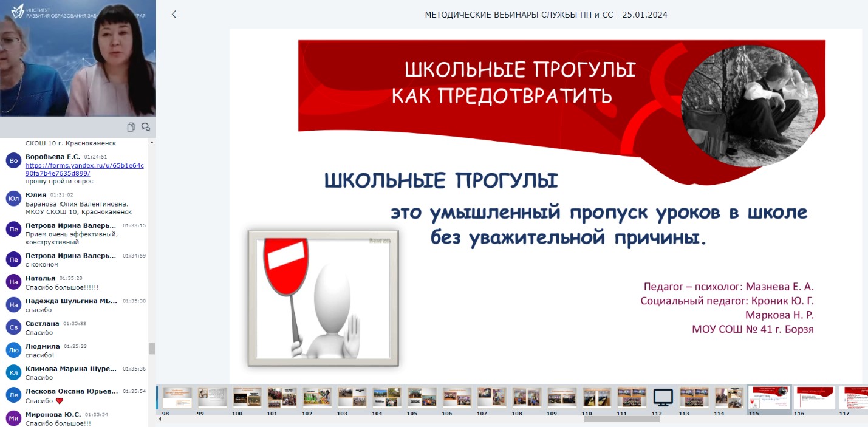Click the sender name 'Светлана'

tap(43, 324)
